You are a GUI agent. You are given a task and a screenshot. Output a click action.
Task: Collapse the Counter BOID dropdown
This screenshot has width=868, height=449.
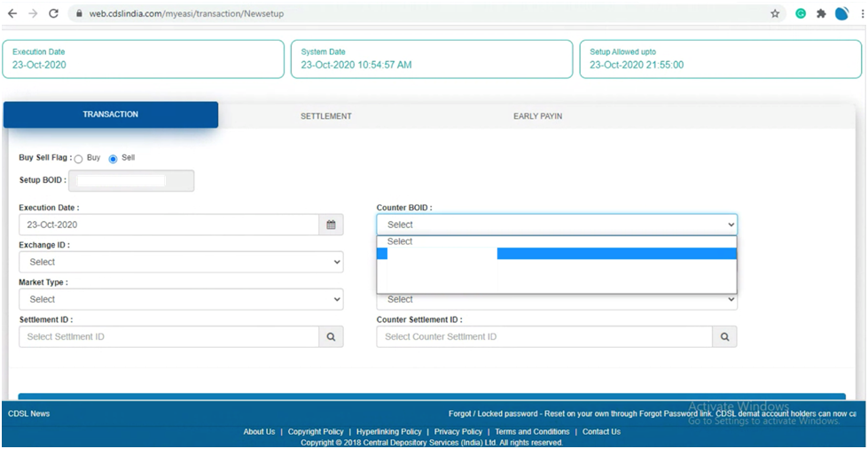tap(556, 225)
